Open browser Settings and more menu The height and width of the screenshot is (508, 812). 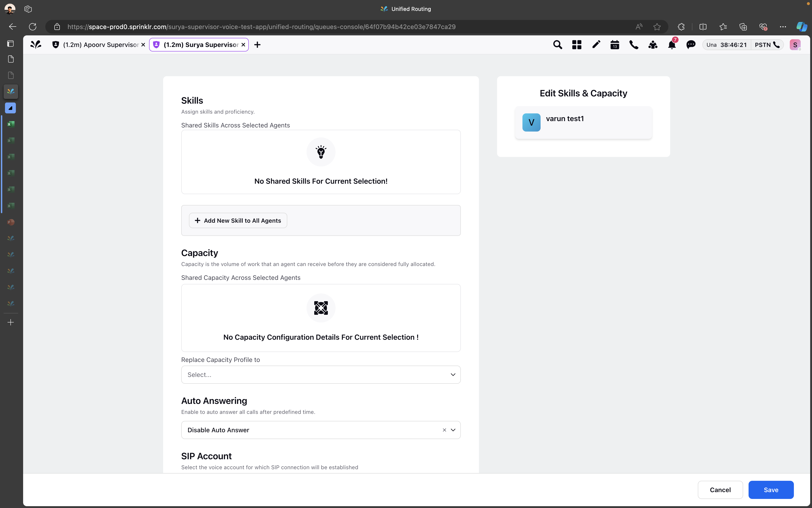tap(783, 27)
